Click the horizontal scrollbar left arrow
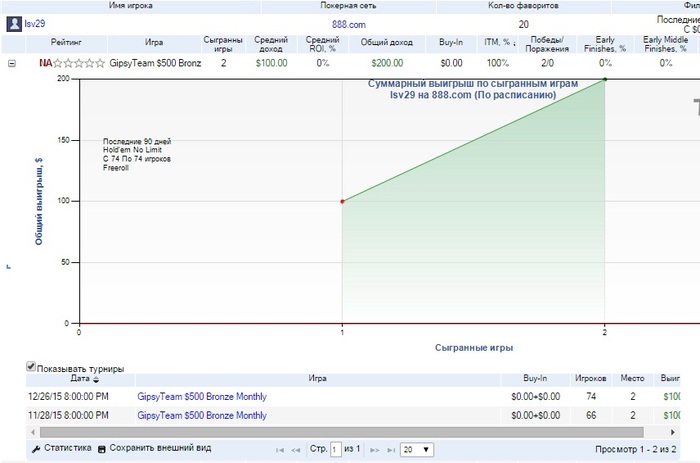This screenshot has width=700, height=463. pos(33,432)
